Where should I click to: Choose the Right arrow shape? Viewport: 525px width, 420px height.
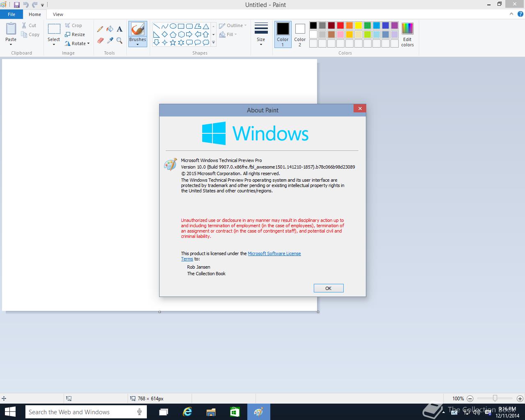click(x=189, y=34)
